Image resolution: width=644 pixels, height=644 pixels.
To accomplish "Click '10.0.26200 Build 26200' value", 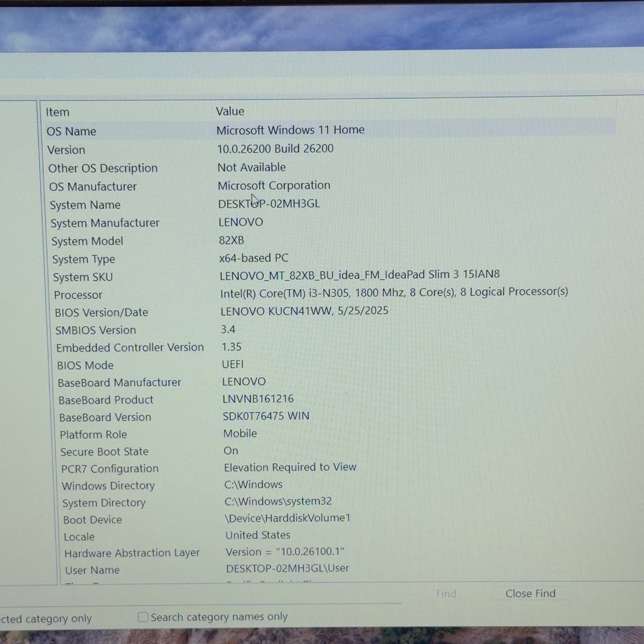I will [275, 149].
